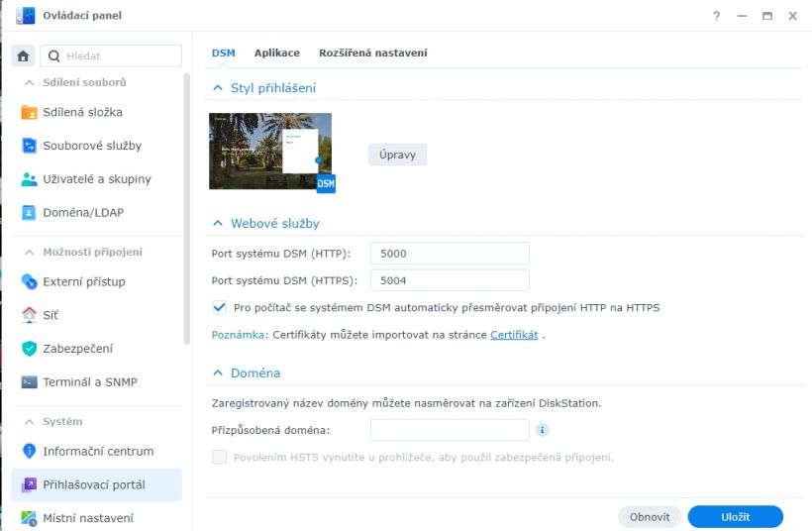This screenshot has width=812, height=531.
Task: Open Terminál a SNMP icon
Action: (30, 381)
